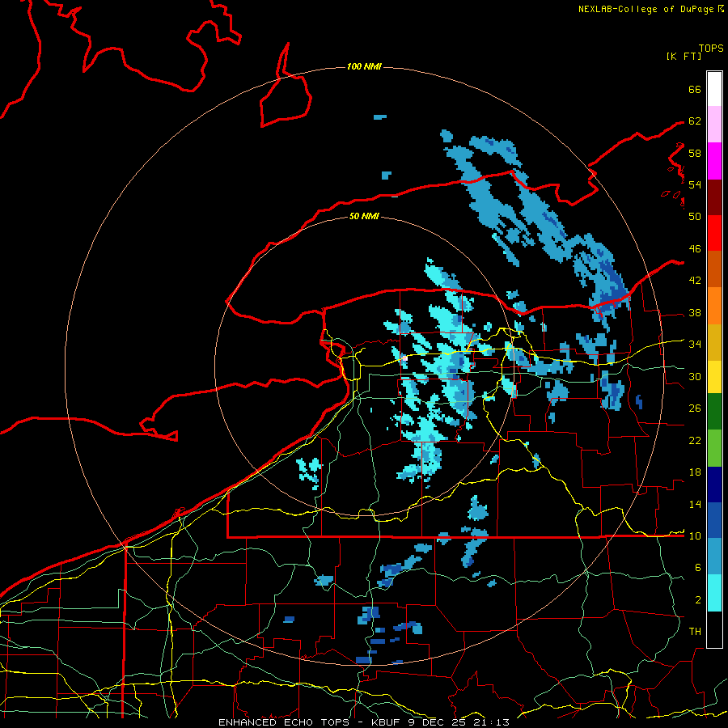
Task: Click the legend value '10'
Action: [x=695, y=536]
